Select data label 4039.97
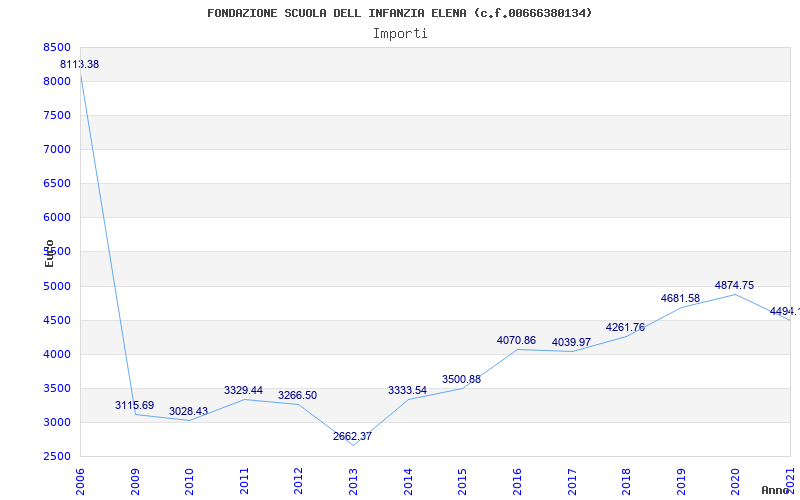The image size is (800, 500). [x=571, y=342]
